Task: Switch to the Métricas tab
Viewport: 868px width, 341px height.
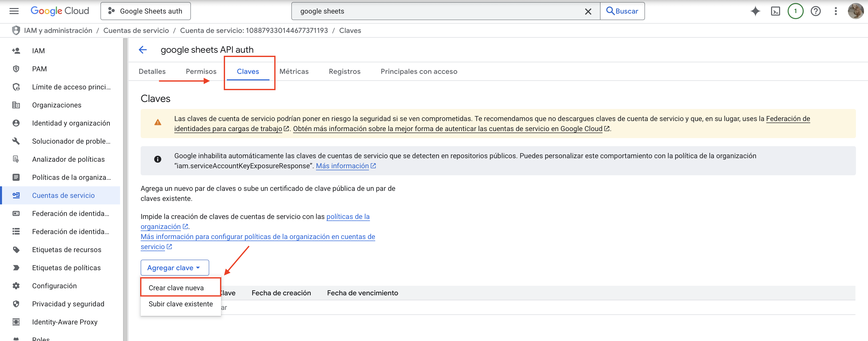Action: tap(294, 71)
